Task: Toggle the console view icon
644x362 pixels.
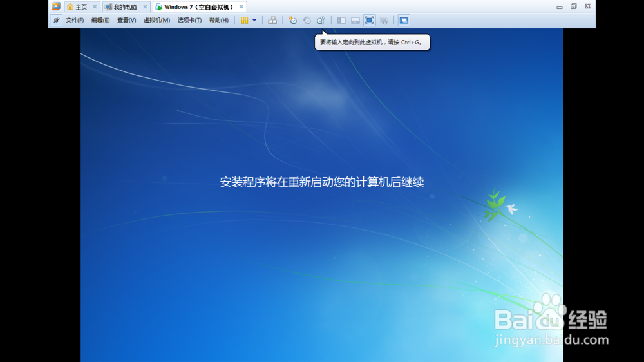Action: click(404, 20)
